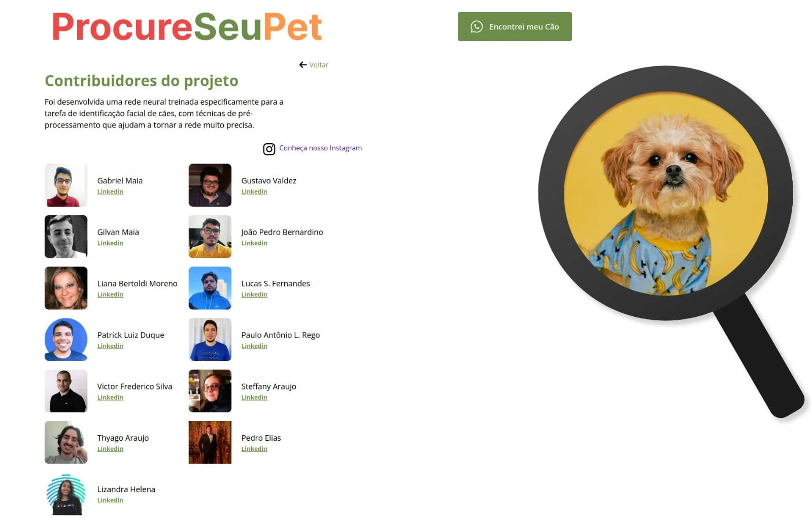Click Thyago Araujo's profile photo
The height and width of the screenshot is (523, 812).
(66, 442)
